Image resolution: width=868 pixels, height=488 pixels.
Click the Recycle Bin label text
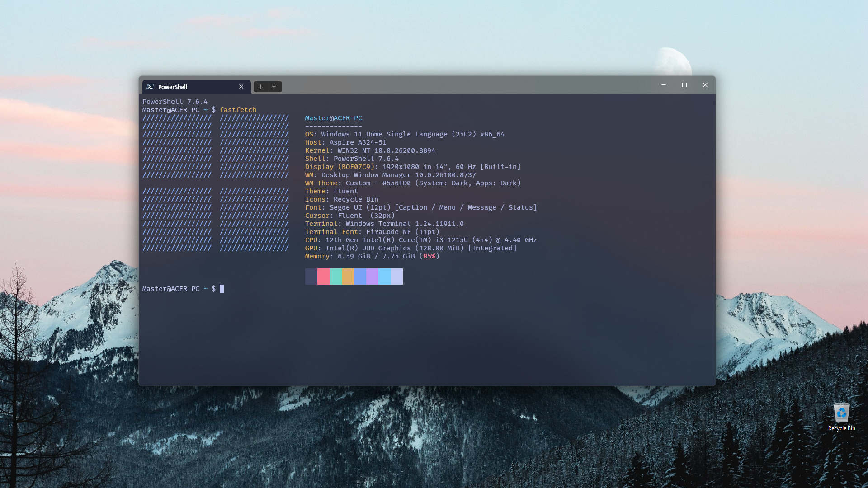click(x=841, y=428)
